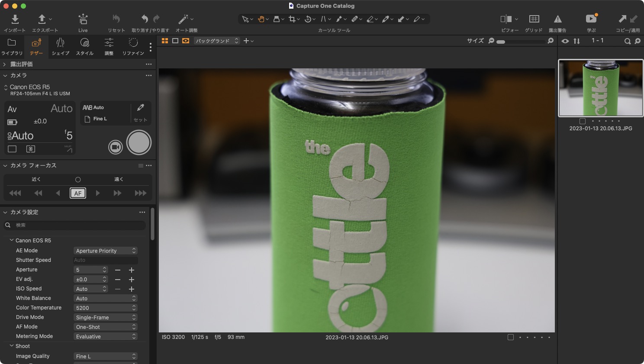Move focus near by triple left arrows
Viewport: 644px width, 364px height.
pos(15,193)
